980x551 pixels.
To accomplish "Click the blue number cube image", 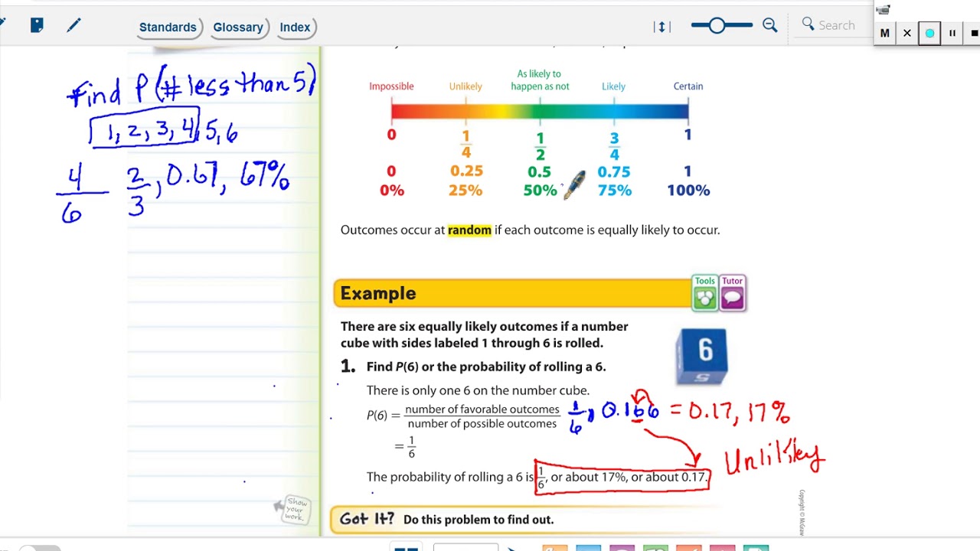I will tap(702, 357).
